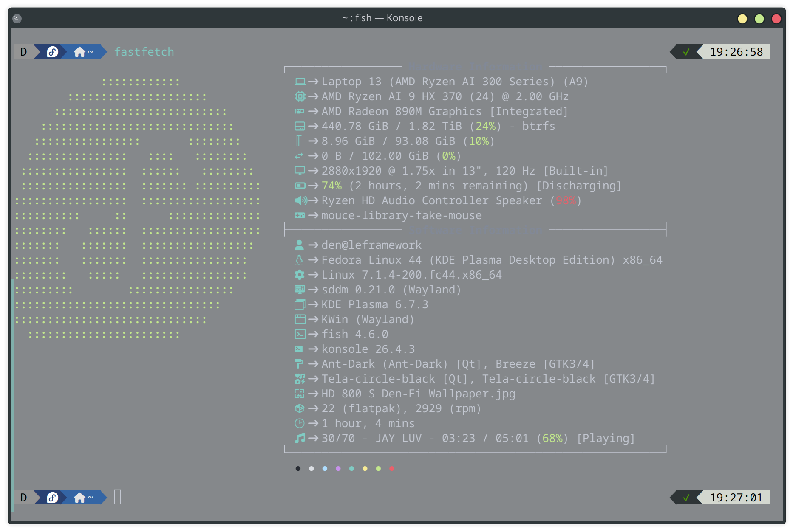Screen dimensions: 793x532
Task: Click the red volume value "98%"
Action: point(566,200)
